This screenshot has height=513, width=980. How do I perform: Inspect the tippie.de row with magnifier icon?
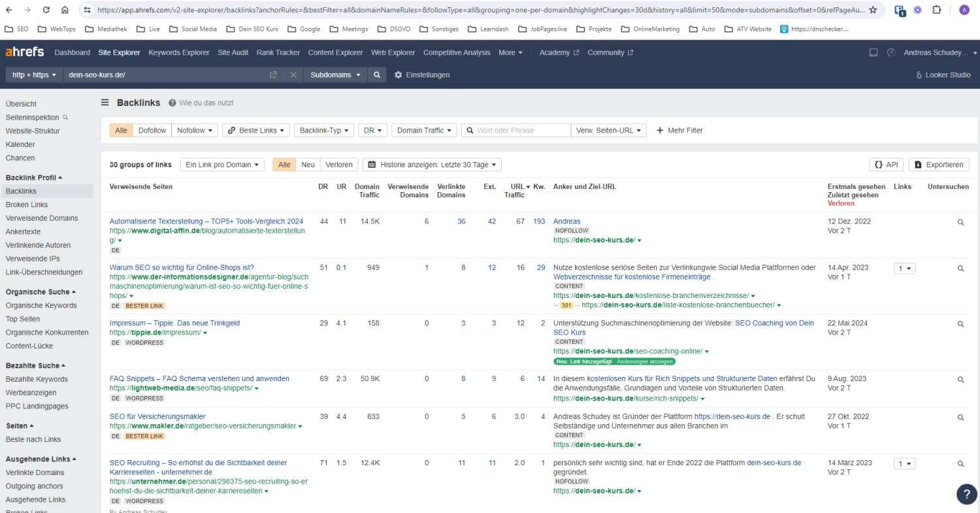[x=960, y=324]
